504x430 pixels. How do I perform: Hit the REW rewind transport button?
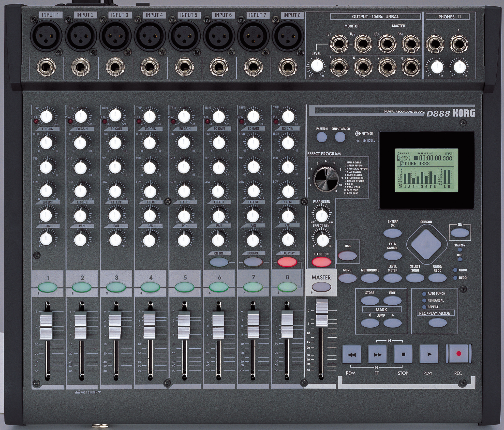pyautogui.click(x=352, y=354)
